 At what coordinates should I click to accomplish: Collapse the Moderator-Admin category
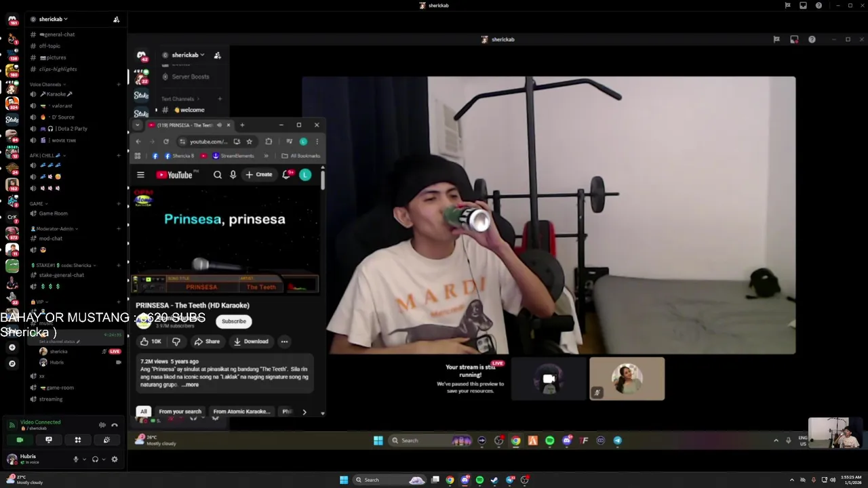[x=54, y=228]
